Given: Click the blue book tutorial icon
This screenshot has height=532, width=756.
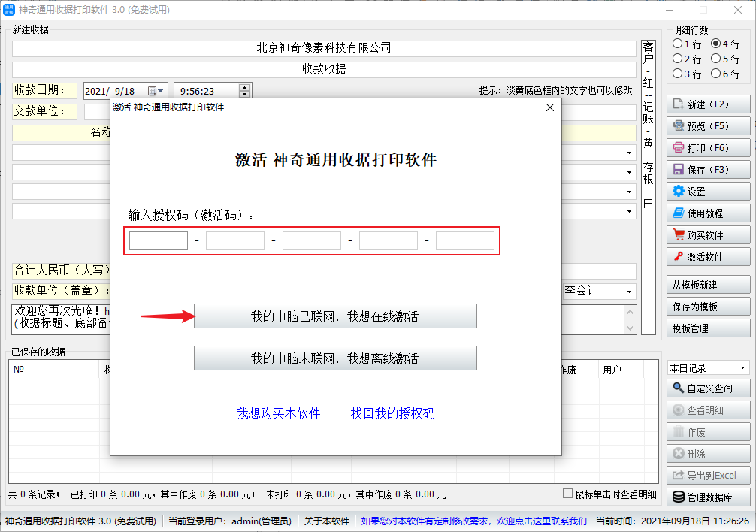Looking at the screenshot, I should 679,213.
